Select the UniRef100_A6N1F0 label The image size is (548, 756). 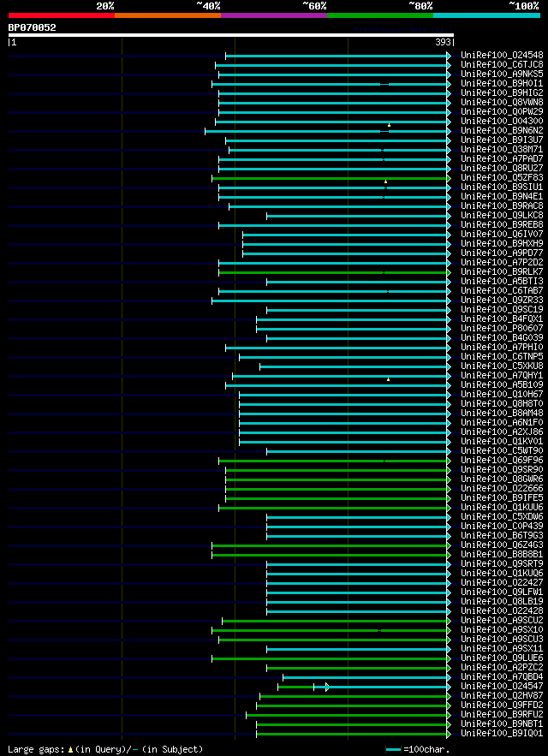click(502, 422)
